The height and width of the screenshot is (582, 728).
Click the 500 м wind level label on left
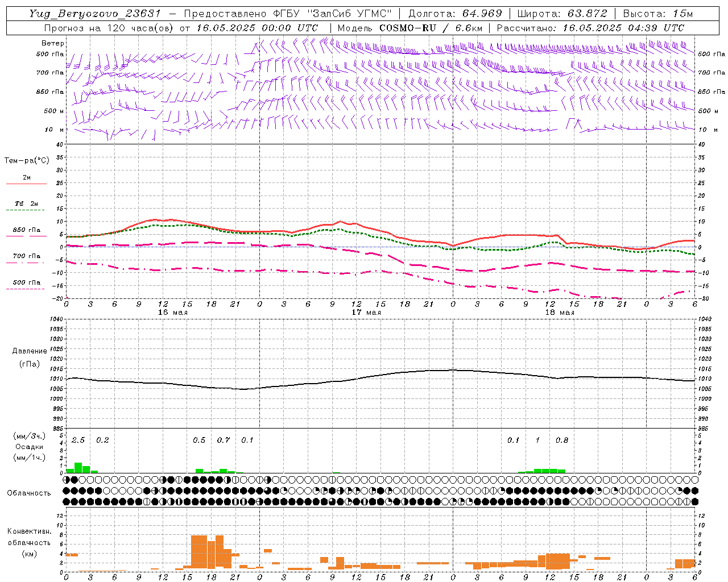tap(54, 111)
